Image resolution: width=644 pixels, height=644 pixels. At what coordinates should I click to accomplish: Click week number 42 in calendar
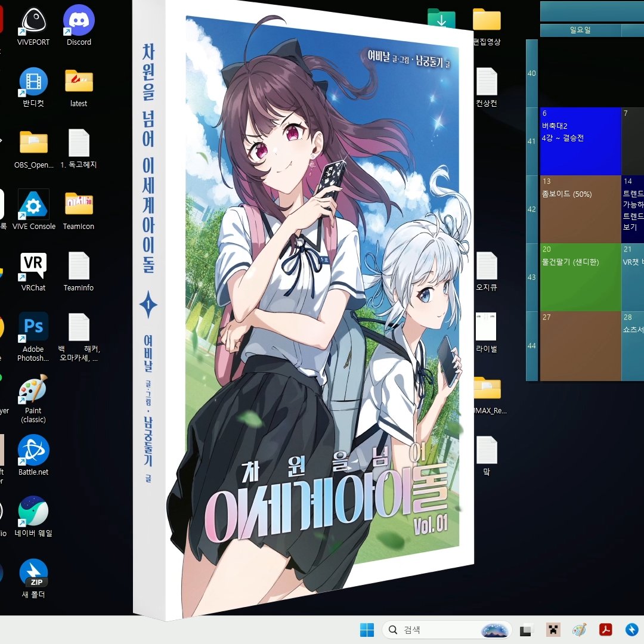pos(532,209)
